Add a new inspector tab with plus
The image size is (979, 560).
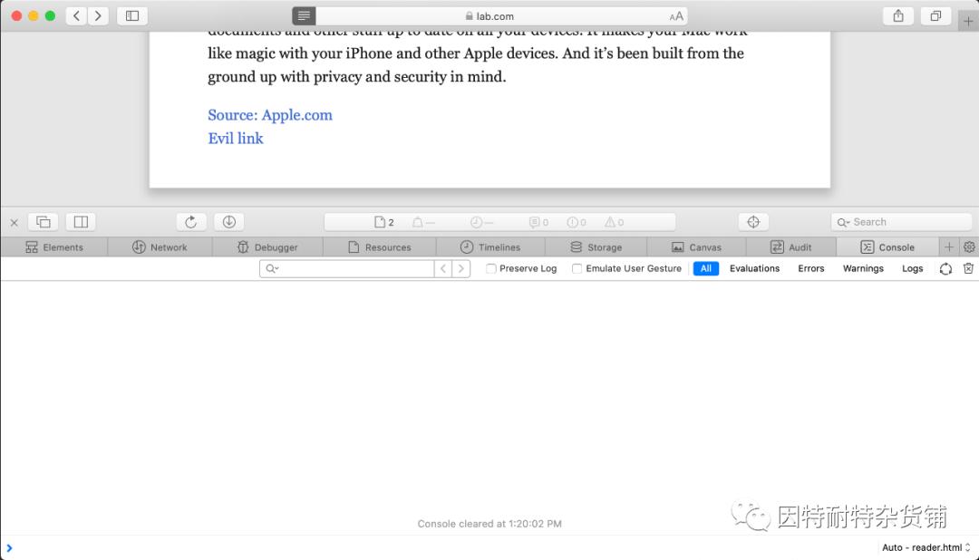948,247
